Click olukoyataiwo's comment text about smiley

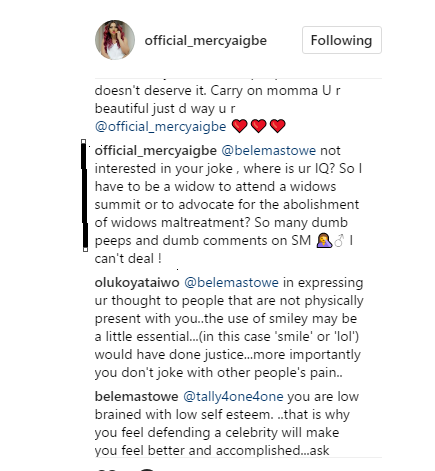coord(229,328)
